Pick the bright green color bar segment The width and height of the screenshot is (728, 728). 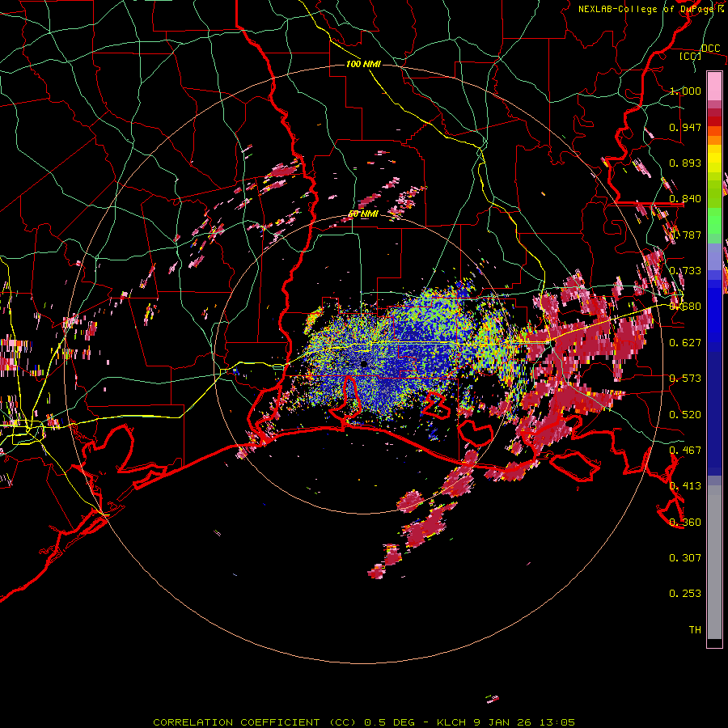714,221
